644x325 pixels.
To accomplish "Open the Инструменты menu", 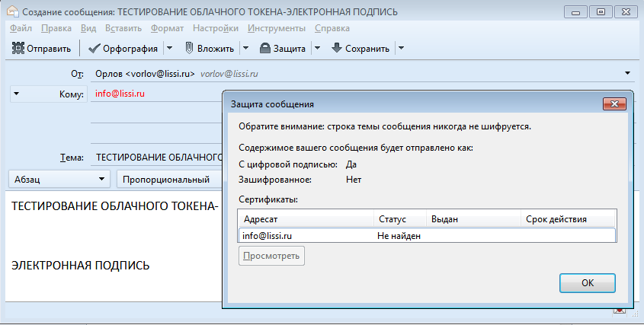I will coord(277,28).
